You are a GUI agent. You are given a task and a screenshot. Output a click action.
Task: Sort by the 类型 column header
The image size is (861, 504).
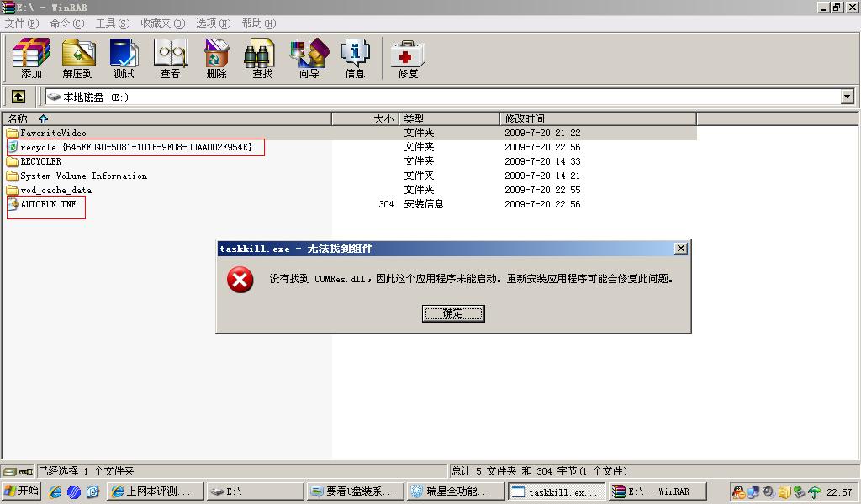(x=449, y=118)
